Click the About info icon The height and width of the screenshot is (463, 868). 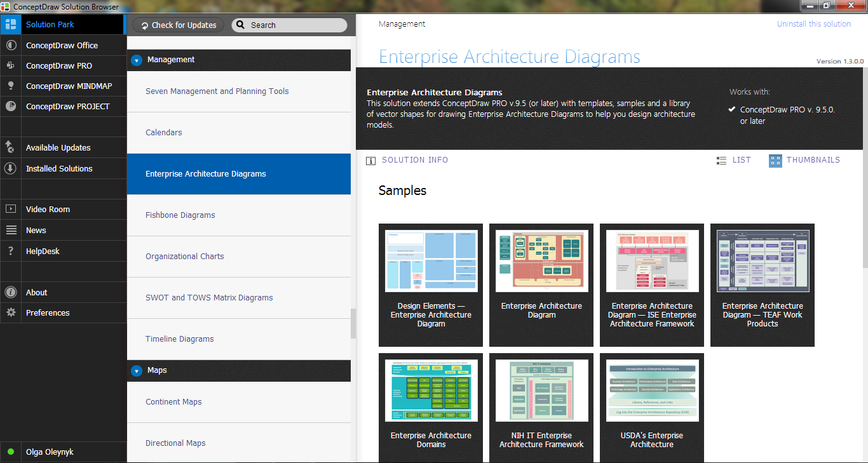click(10, 292)
